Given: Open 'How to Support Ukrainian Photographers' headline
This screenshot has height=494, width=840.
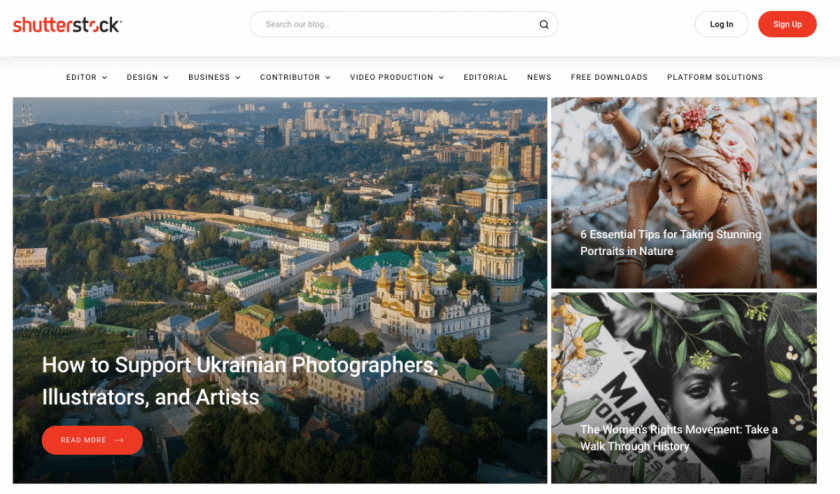Looking at the screenshot, I should (240, 381).
